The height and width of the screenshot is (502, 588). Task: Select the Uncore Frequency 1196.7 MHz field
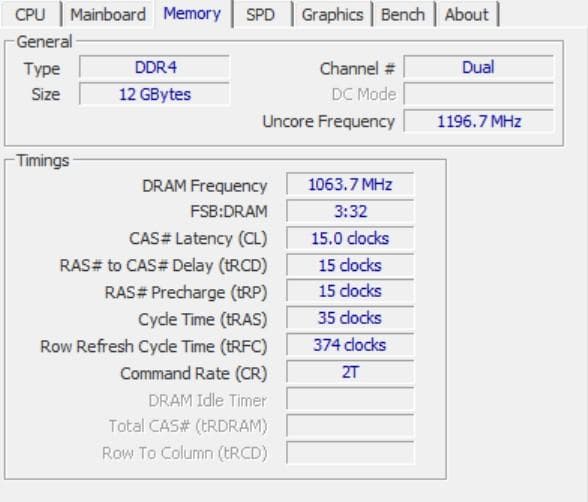tap(478, 121)
